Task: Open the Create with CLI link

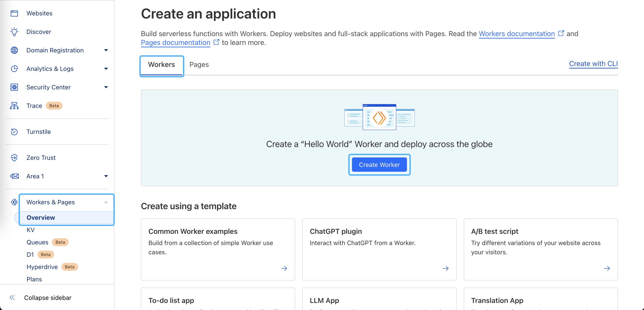Action: pyautogui.click(x=593, y=64)
